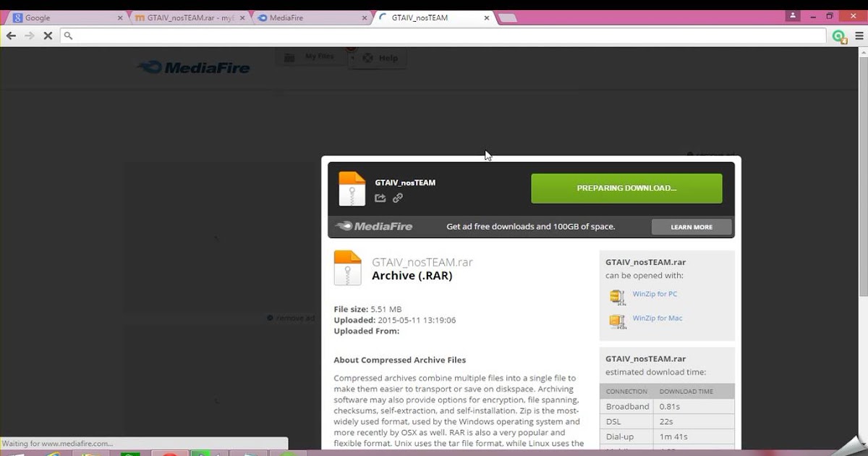Click the scrollbar up arrow
868x456 pixels.
coord(863,53)
